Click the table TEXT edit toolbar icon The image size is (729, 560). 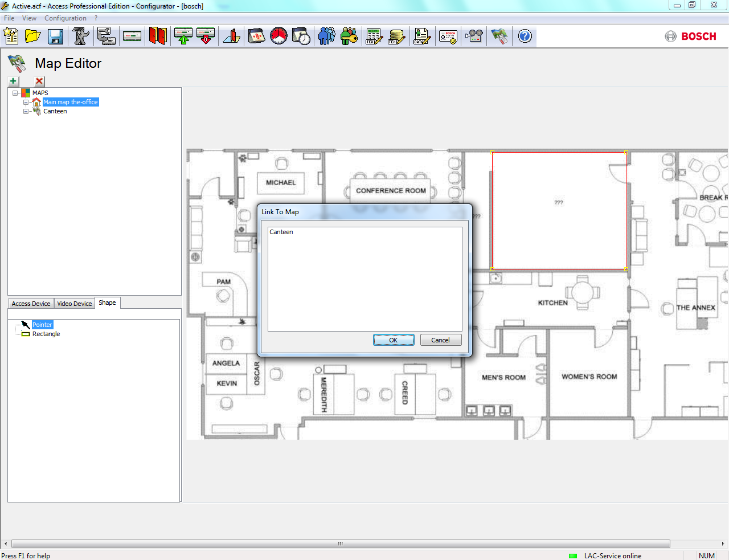[x=374, y=36]
